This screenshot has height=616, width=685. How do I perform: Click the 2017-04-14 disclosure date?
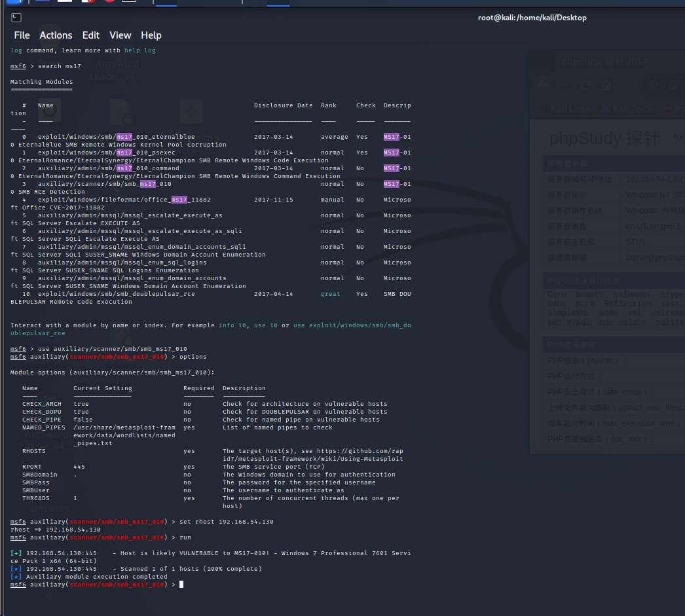click(274, 294)
